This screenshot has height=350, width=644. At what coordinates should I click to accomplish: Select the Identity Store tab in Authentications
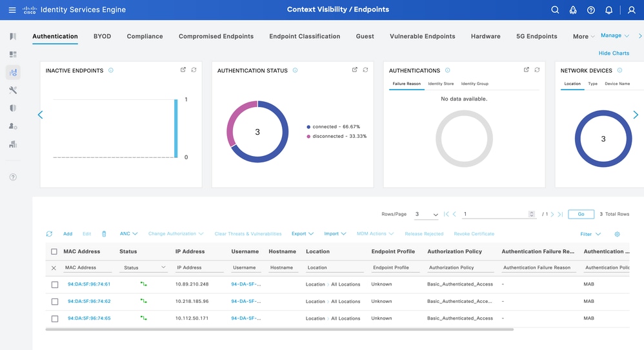click(441, 84)
